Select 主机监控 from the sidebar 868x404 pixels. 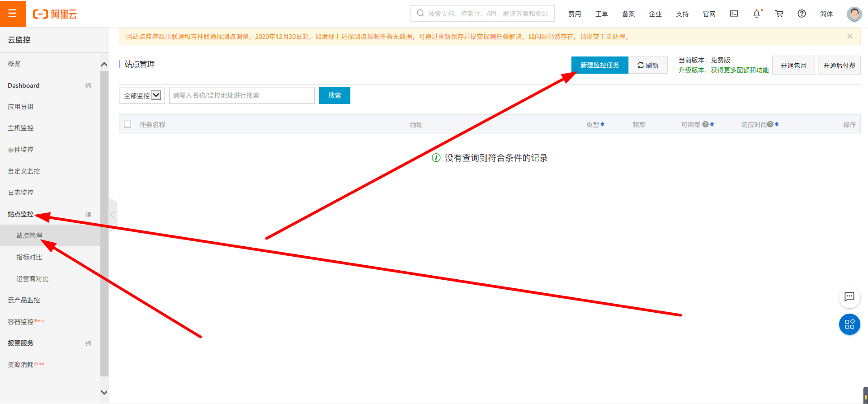click(21, 128)
